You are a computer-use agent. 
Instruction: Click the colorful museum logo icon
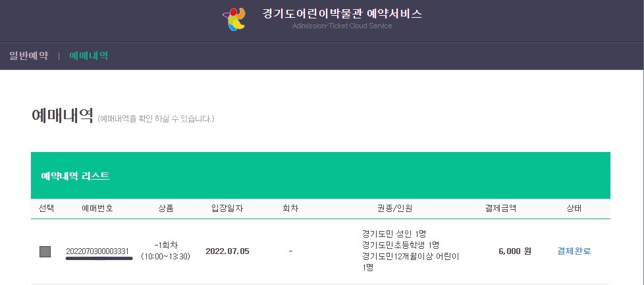[234, 19]
